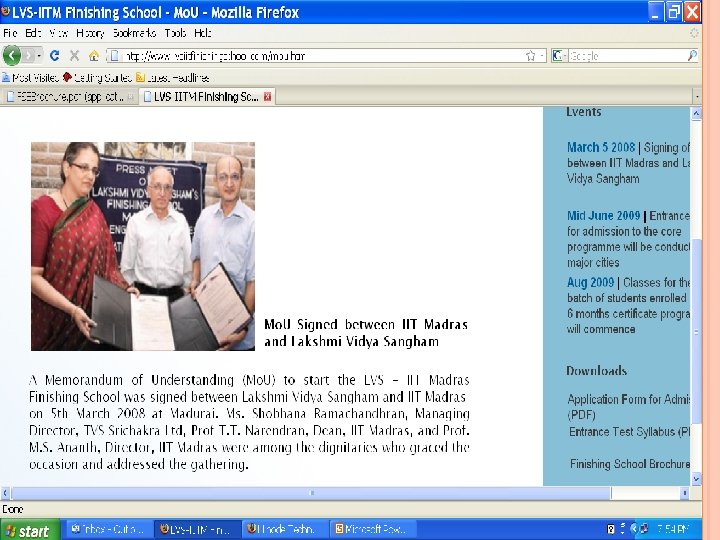Image resolution: width=720 pixels, height=540 pixels.
Task: Click the address bar URL field
Action: click(x=321, y=56)
